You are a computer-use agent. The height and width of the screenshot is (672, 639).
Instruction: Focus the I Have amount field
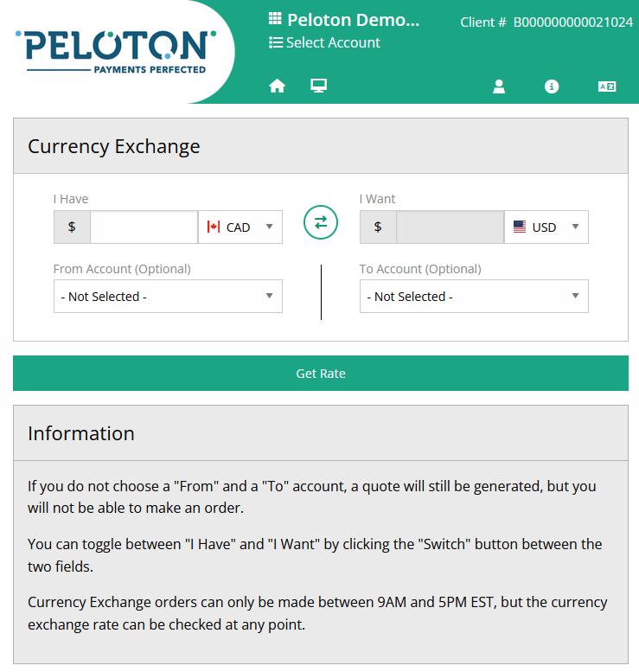(x=144, y=227)
